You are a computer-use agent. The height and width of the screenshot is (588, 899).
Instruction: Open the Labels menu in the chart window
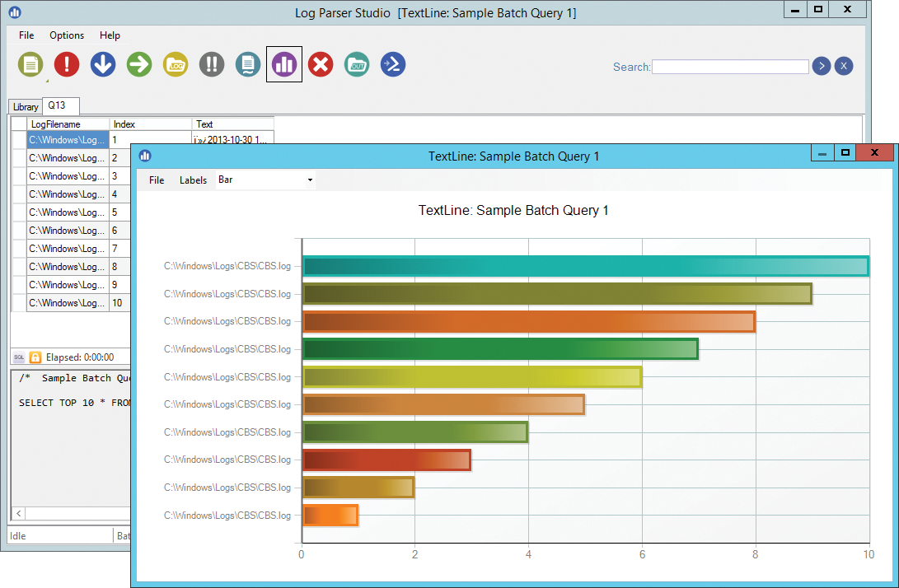(193, 180)
